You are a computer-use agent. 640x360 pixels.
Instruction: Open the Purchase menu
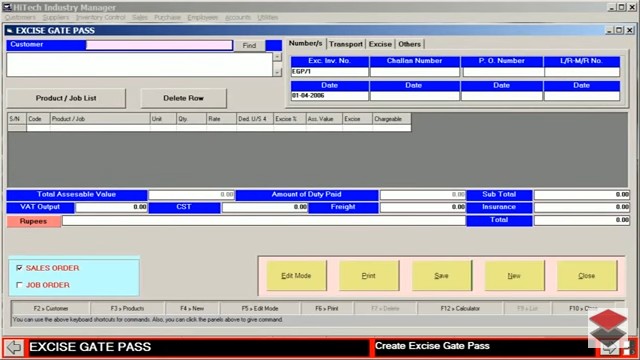167,18
